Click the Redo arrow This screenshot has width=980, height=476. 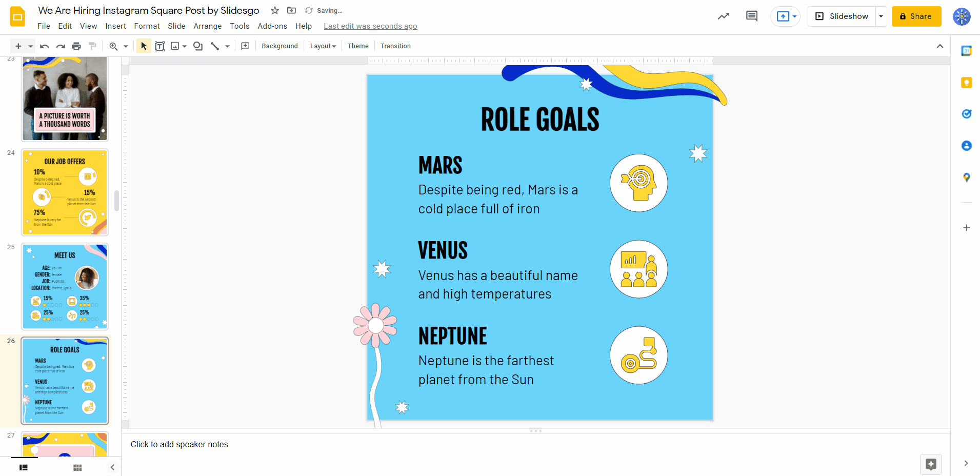(x=61, y=46)
